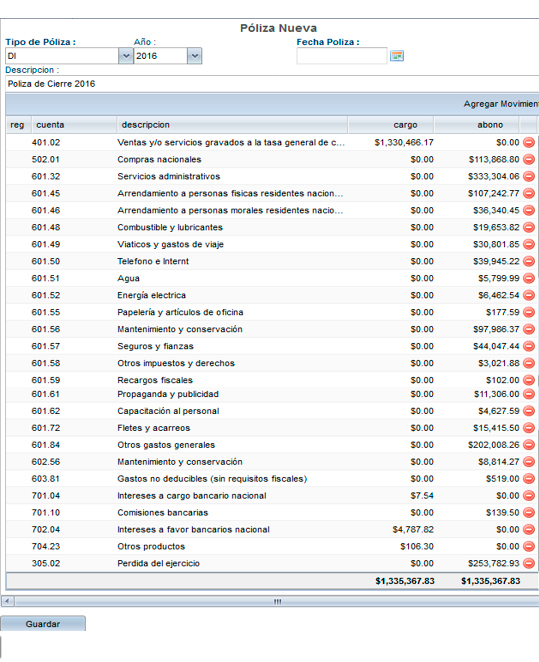Open the Año dropdown arrow

(194, 56)
